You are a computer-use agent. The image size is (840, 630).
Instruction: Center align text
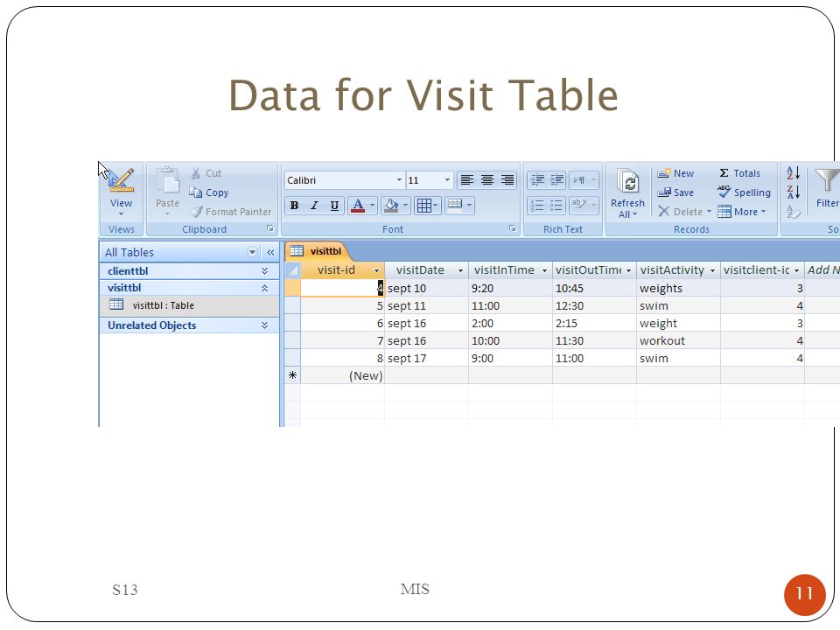(487, 180)
